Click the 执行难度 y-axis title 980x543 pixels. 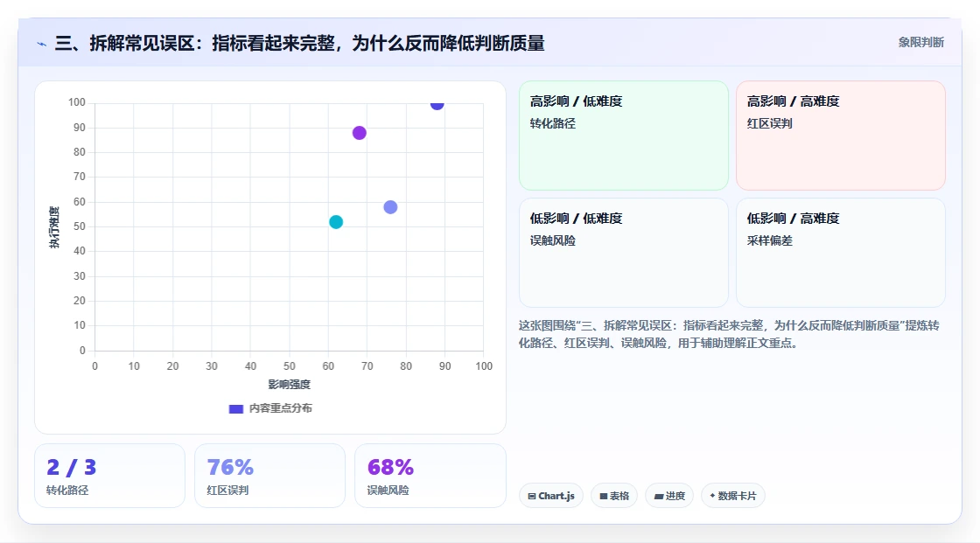pos(54,226)
